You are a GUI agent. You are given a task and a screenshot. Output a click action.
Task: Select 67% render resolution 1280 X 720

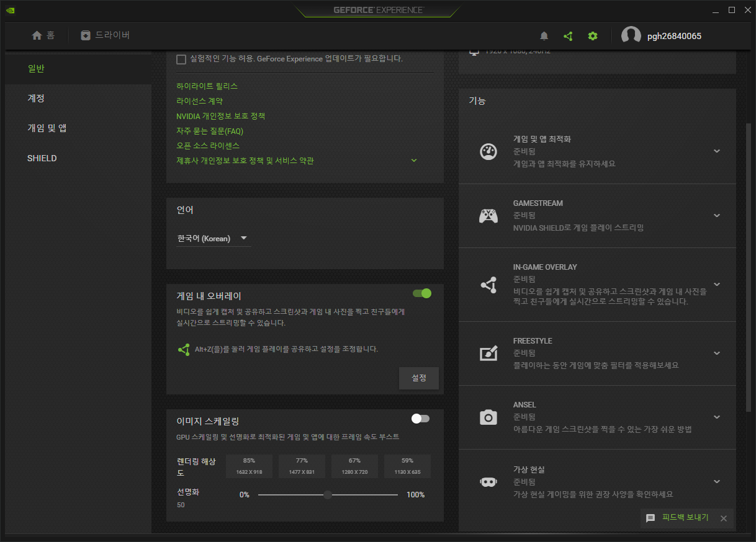tap(354, 466)
